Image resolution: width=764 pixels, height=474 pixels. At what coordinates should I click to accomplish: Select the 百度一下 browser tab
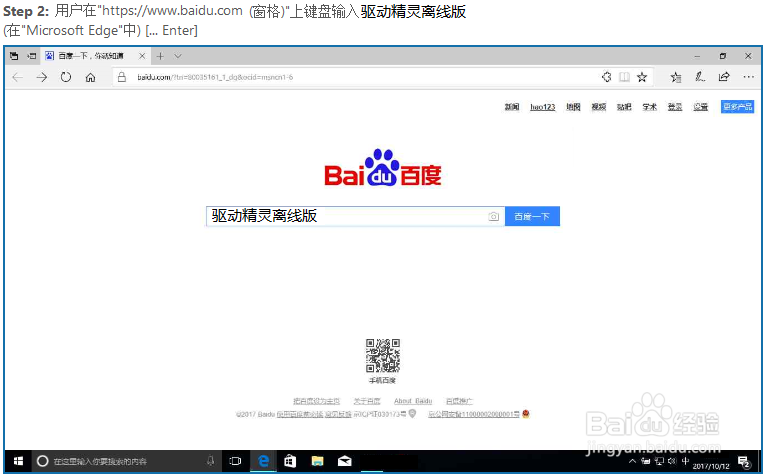95,56
